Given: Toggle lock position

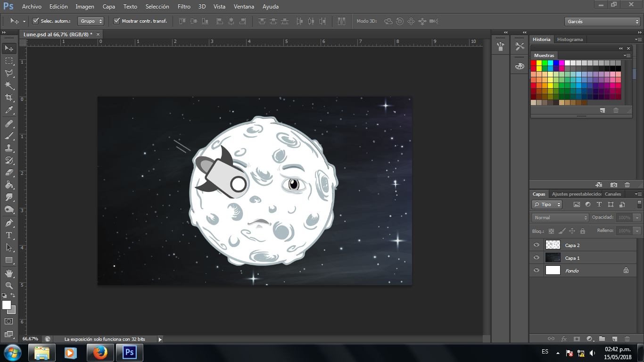Looking at the screenshot, I should tap(572, 231).
